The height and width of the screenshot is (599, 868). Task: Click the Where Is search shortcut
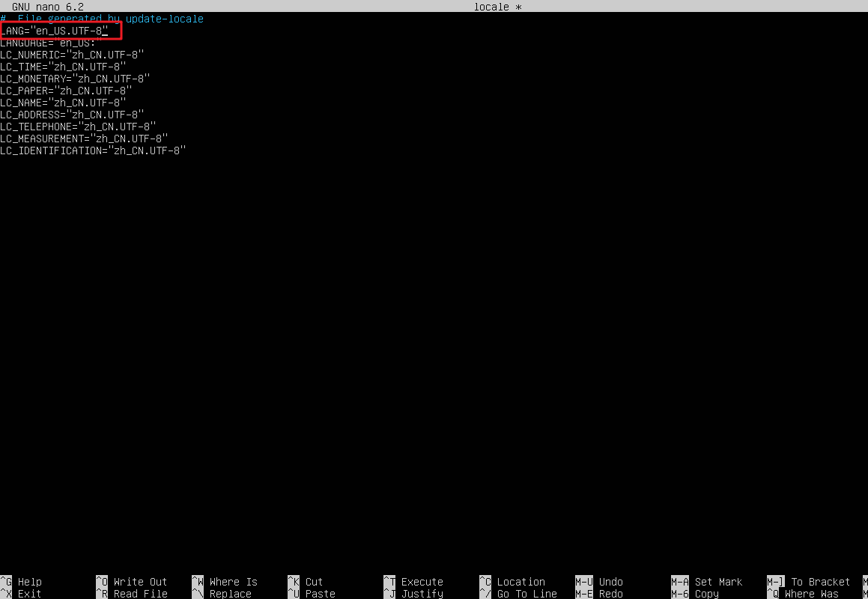(x=233, y=582)
